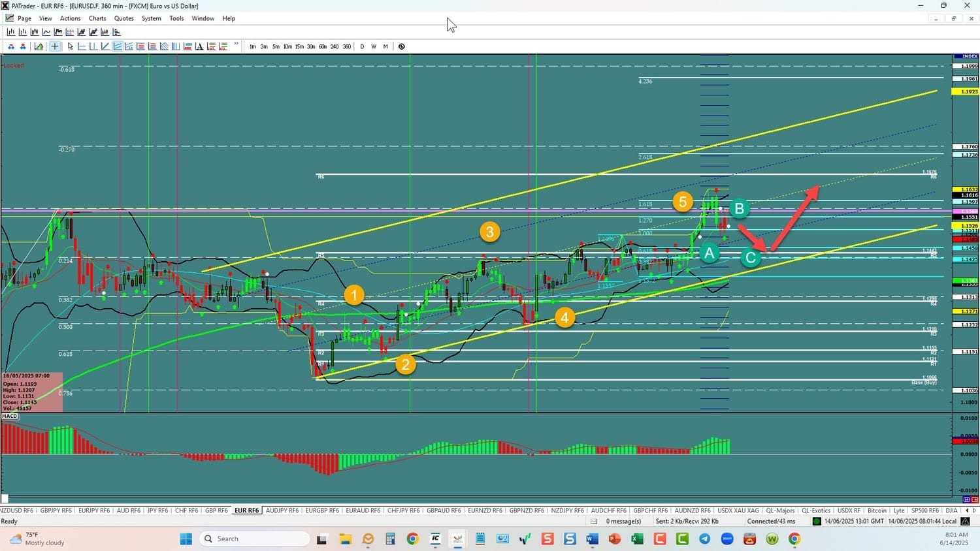Select the arrow pointer tool
980x551 pixels.
[x=71, y=46]
